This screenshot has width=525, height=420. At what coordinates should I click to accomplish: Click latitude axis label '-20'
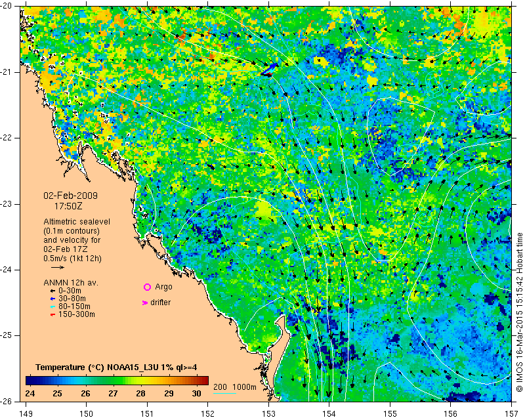point(6,7)
